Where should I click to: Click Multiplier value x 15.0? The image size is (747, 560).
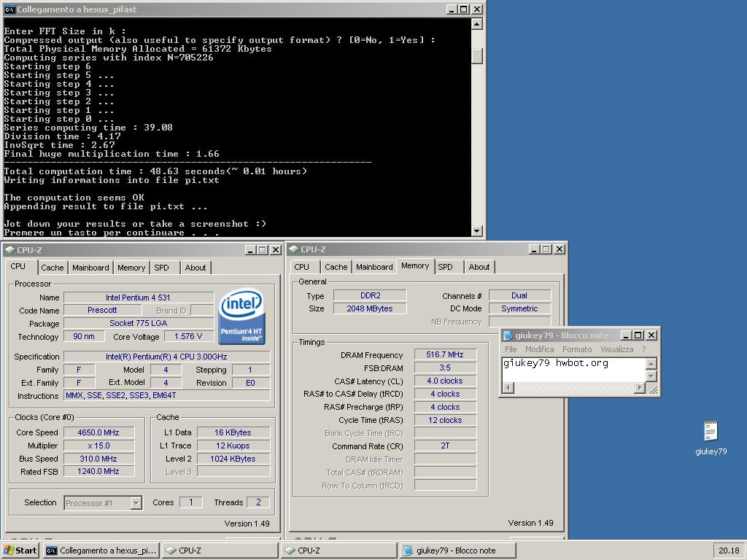point(98,446)
